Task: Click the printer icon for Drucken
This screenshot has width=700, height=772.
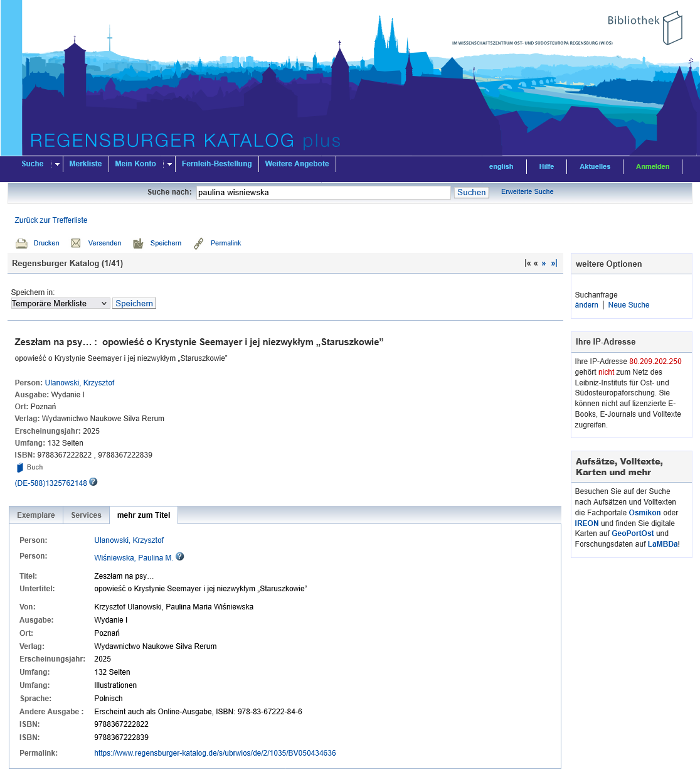Action: click(x=21, y=244)
